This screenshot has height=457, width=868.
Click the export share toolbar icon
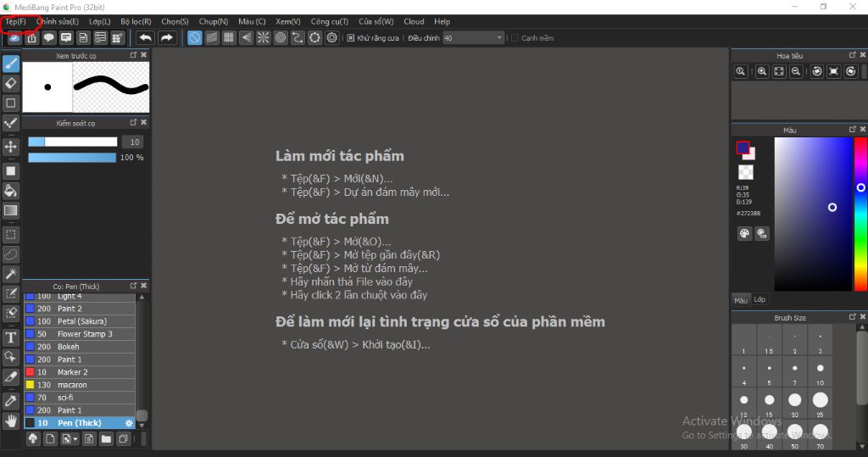[31, 37]
